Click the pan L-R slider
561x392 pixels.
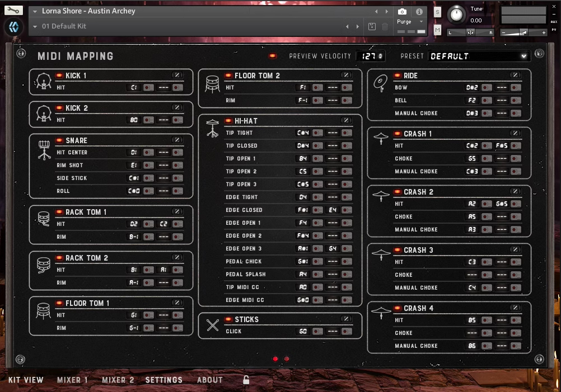click(x=470, y=32)
